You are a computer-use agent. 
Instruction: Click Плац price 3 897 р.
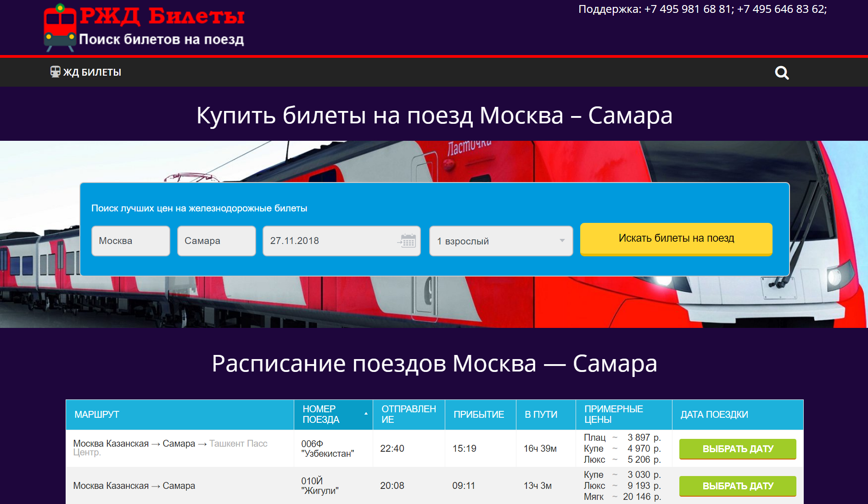click(622, 438)
